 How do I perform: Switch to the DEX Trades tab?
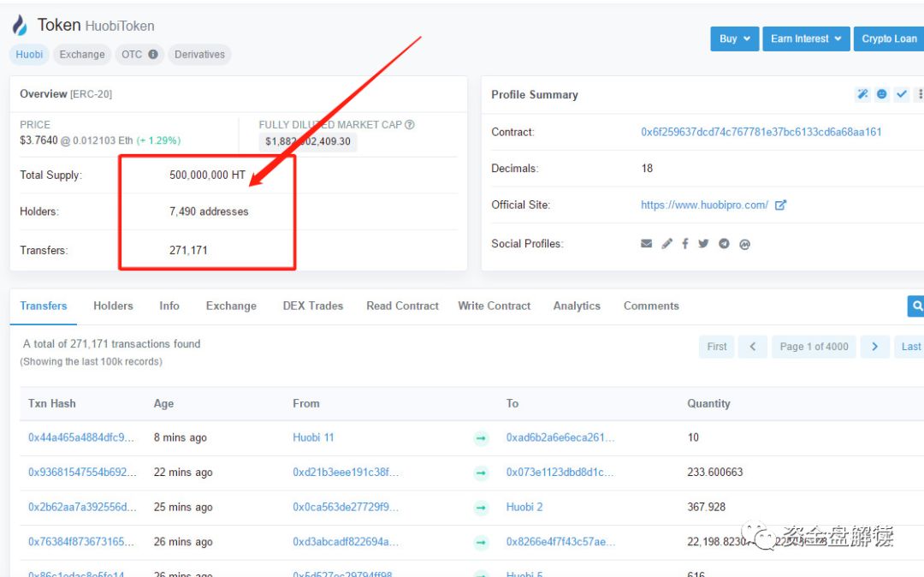(x=313, y=306)
